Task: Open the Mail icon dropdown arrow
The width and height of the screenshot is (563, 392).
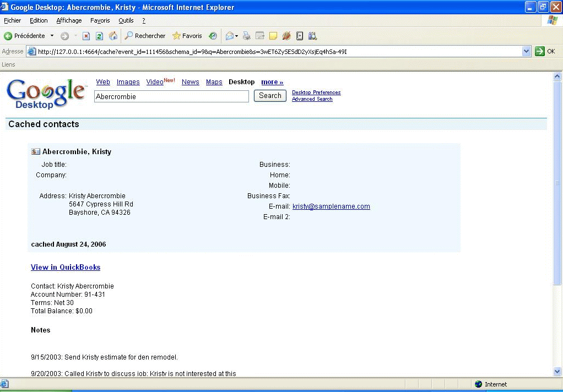Action: click(237, 36)
